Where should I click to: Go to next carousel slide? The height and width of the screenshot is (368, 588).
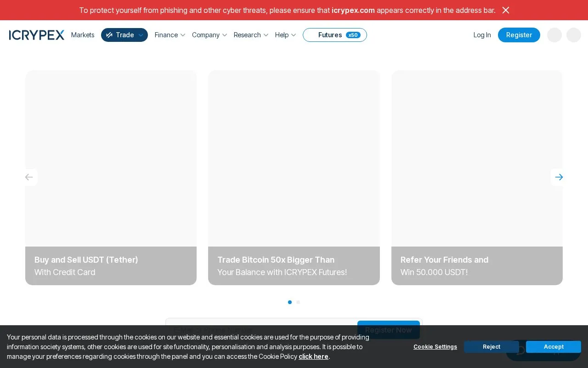(x=559, y=177)
